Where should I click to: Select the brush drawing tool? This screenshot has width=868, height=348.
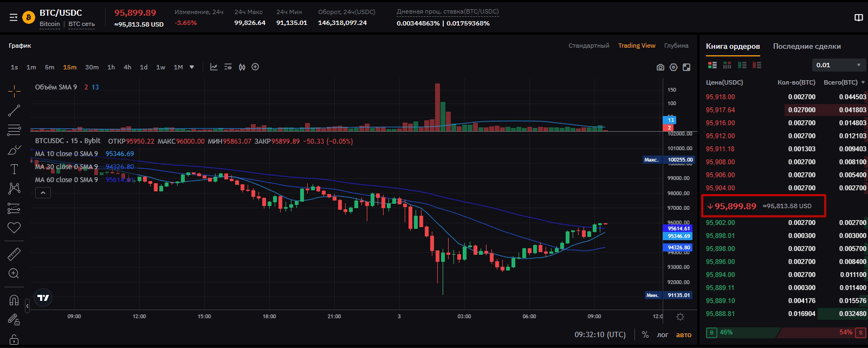pos(14,150)
